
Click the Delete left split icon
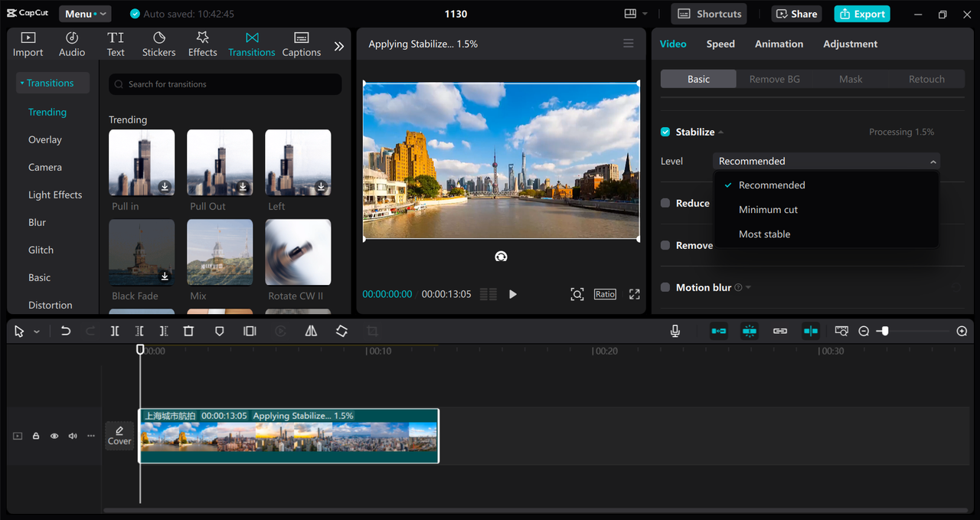coord(139,331)
